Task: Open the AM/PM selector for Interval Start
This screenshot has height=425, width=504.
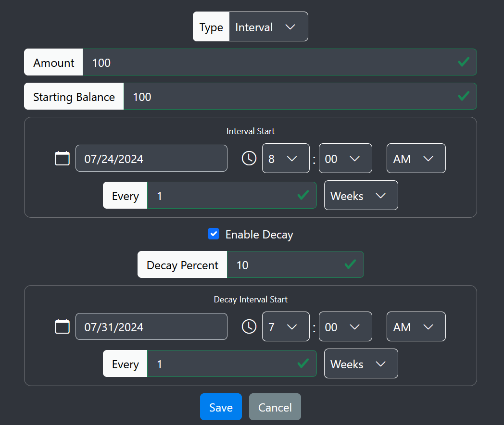Action: point(416,158)
